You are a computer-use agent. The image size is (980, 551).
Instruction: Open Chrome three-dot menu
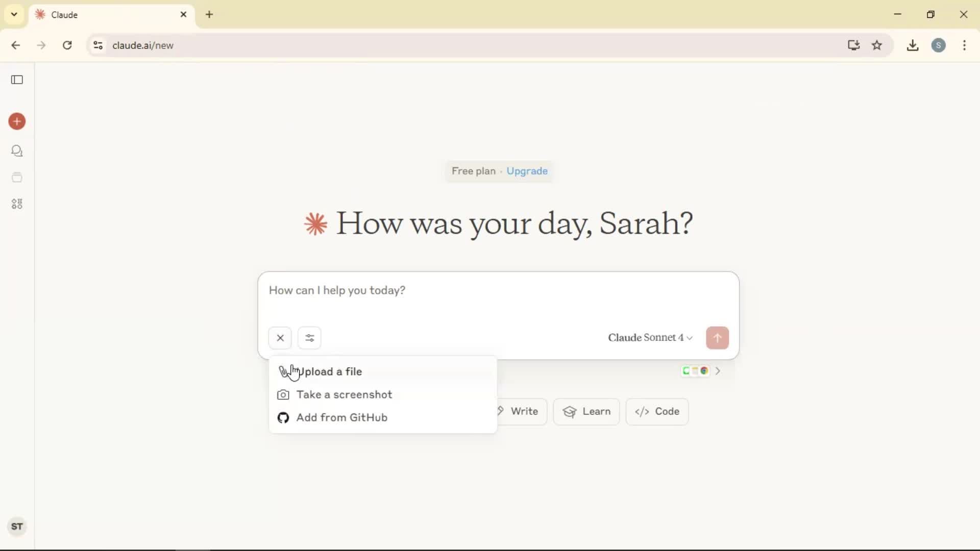[x=964, y=45]
